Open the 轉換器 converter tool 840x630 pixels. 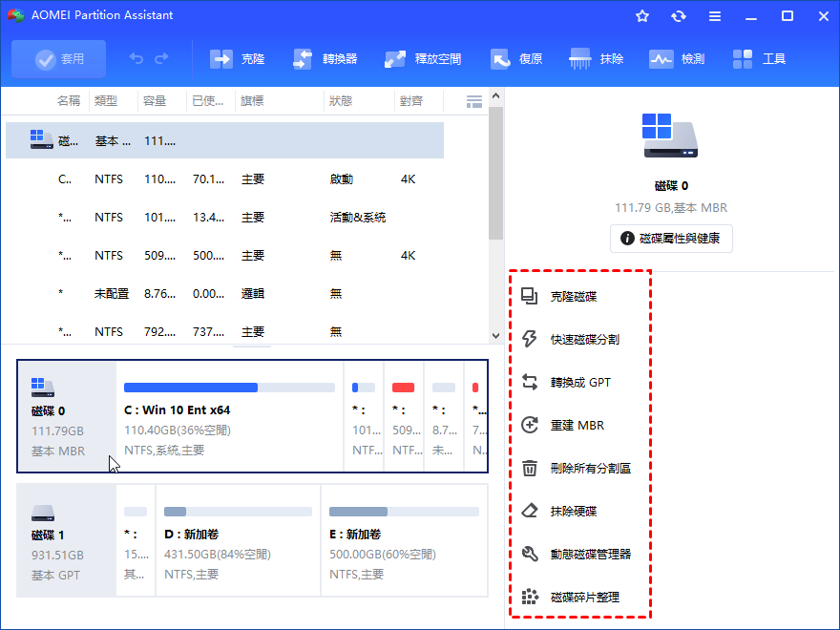tap(325, 59)
